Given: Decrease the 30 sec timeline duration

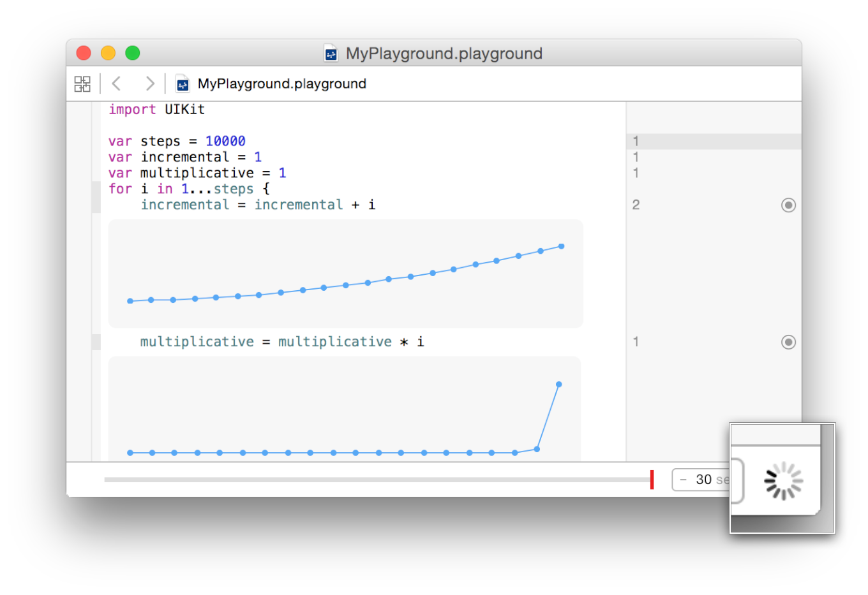Looking at the screenshot, I should [x=684, y=480].
